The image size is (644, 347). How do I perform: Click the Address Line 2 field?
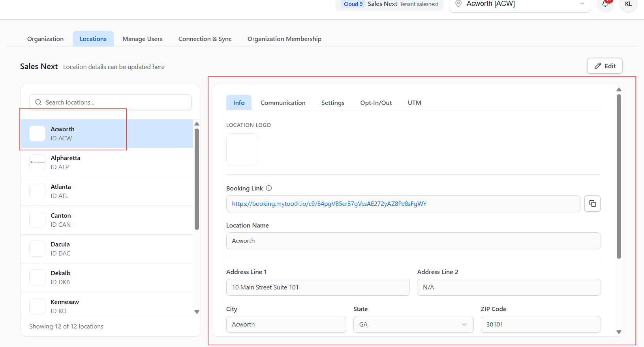[509, 287]
